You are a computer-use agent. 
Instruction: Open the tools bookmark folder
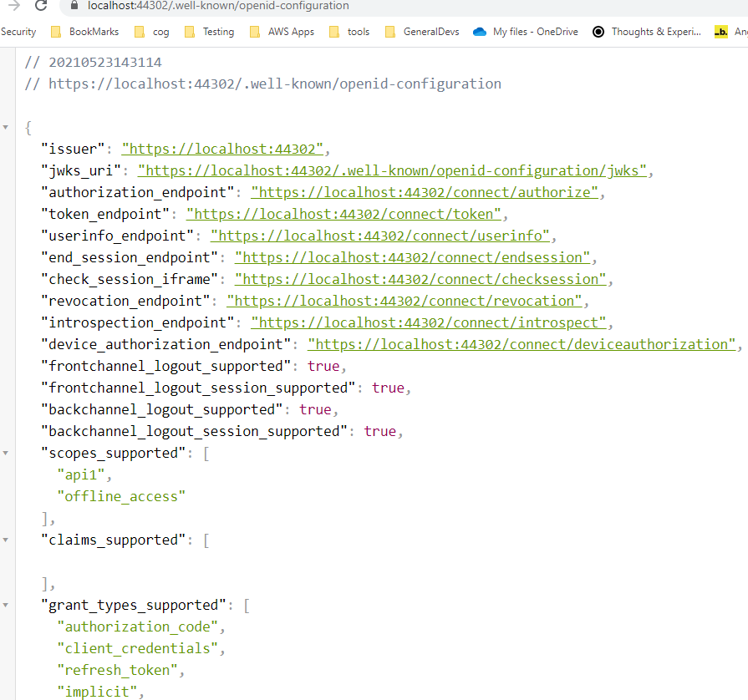pyautogui.click(x=349, y=32)
